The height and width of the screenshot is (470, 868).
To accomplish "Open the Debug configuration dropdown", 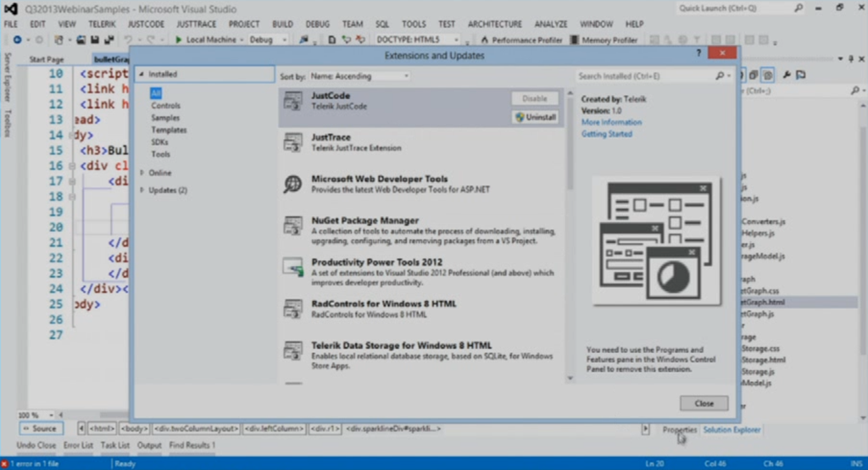I will click(x=267, y=40).
